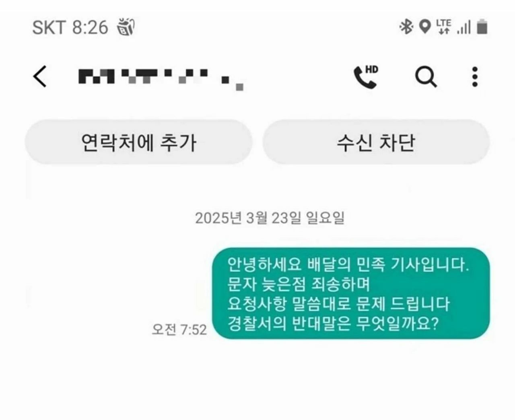The height and width of the screenshot is (420, 515).
Task: Open search in this conversation
Action: pos(426,76)
